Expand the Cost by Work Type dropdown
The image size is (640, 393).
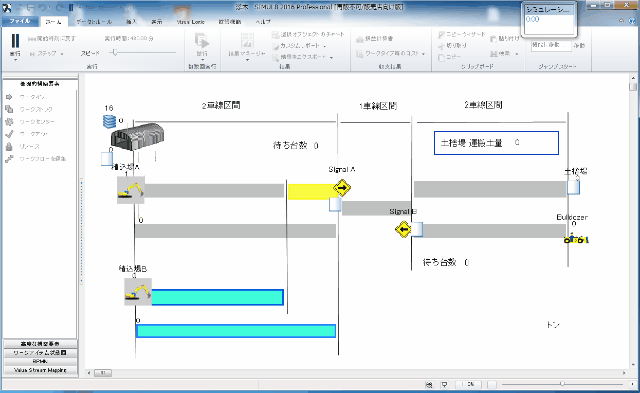pos(423,54)
